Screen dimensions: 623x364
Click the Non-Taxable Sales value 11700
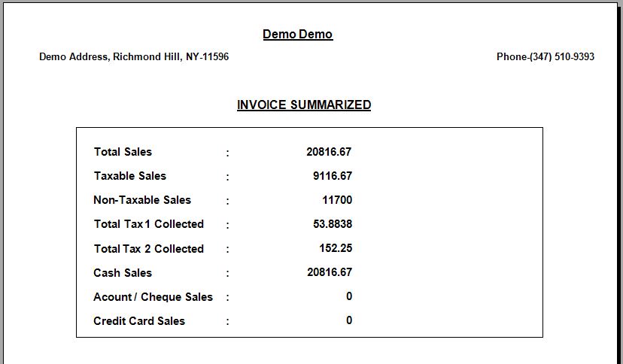(337, 200)
